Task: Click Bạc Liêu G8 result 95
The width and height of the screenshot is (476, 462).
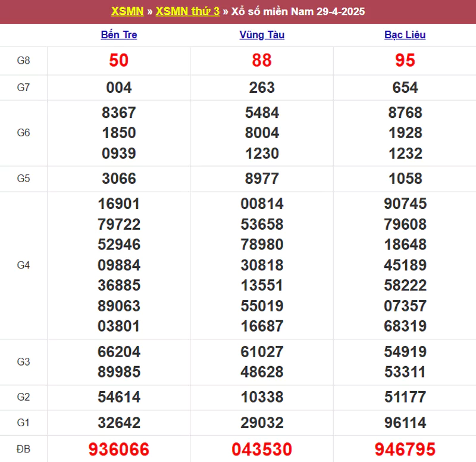Action: tap(405, 60)
